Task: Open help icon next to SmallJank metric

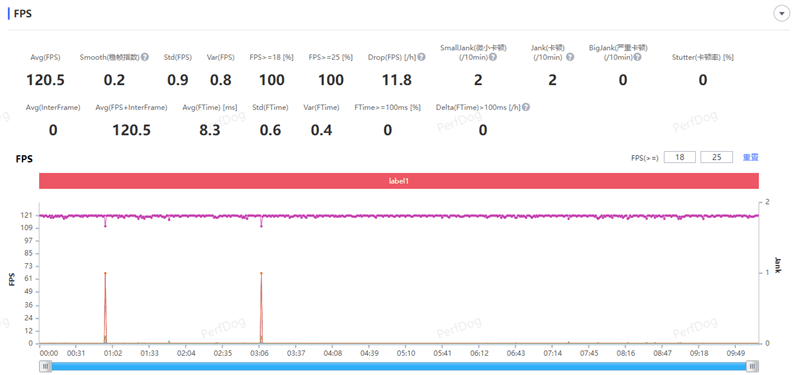Action: [493, 57]
